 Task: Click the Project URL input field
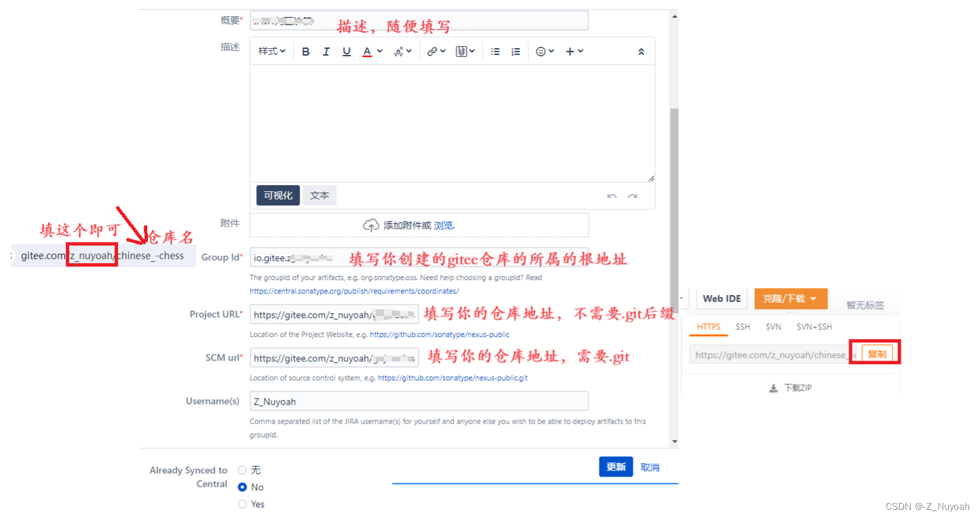(x=334, y=315)
